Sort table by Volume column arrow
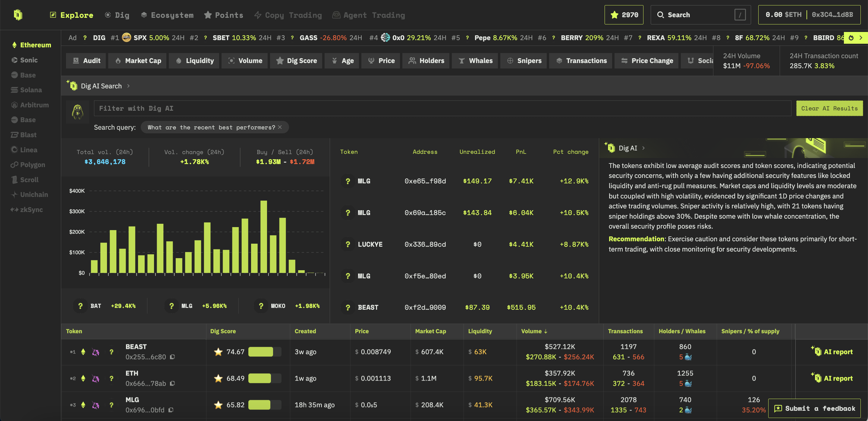This screenshot has height=421, width=868. point(546,331)
